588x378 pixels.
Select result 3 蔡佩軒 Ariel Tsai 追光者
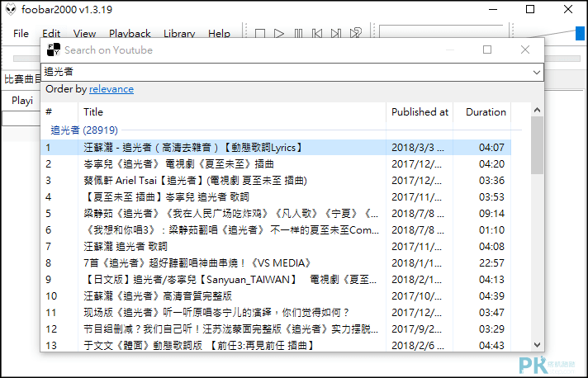click(x=276, y=181)
